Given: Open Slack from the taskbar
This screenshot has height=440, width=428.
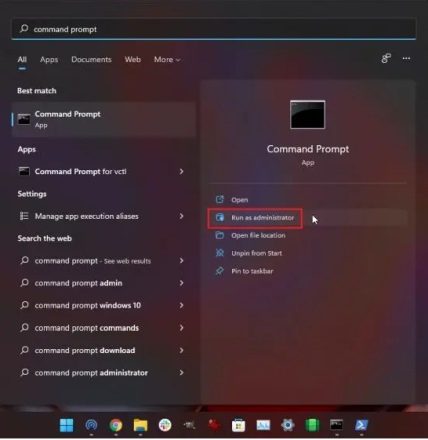Looking at the screenshot, I should click(165, 425).
